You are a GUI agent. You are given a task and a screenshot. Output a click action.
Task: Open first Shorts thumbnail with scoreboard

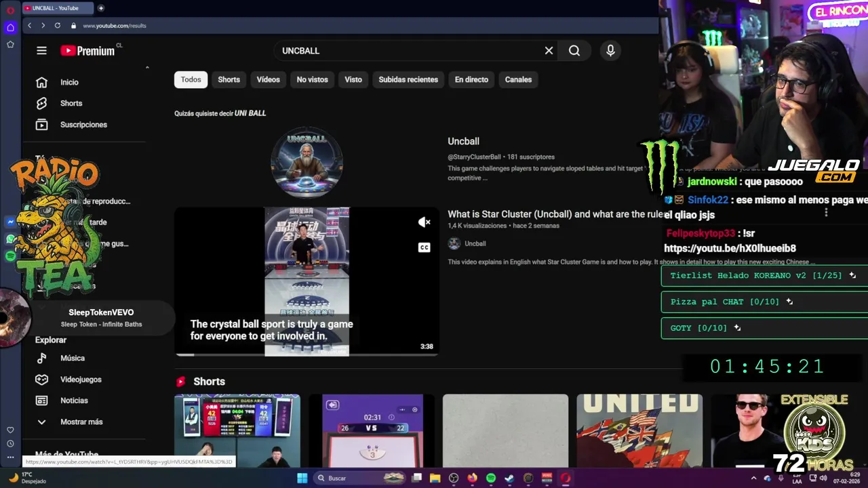click(x=237, y=431)
